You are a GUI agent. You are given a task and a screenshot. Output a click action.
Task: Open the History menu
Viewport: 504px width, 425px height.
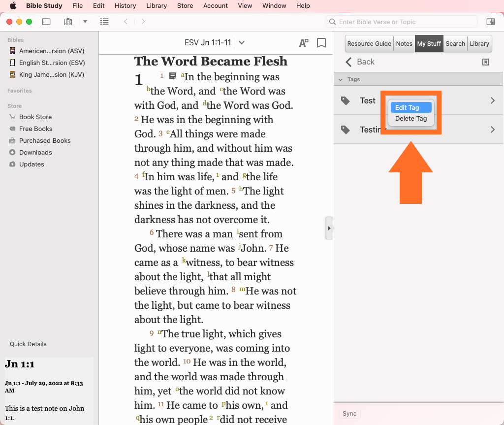(x=125, y=5)
